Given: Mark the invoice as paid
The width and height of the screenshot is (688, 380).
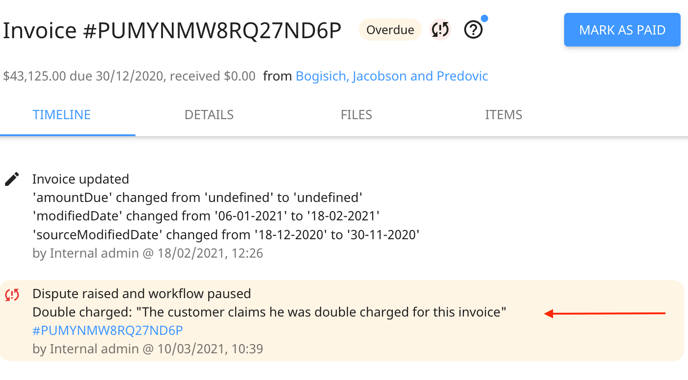Looking at the screenshot, I should [622, 30].
